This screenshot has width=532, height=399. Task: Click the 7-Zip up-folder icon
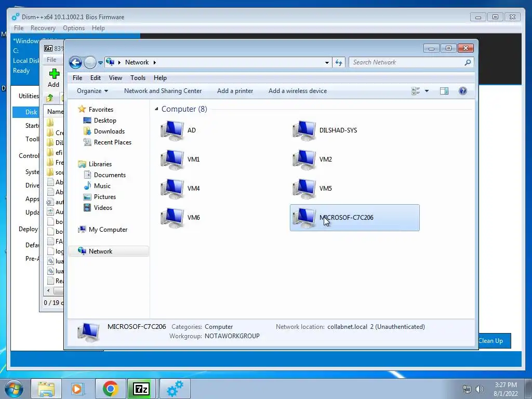(x=50, y=98)
